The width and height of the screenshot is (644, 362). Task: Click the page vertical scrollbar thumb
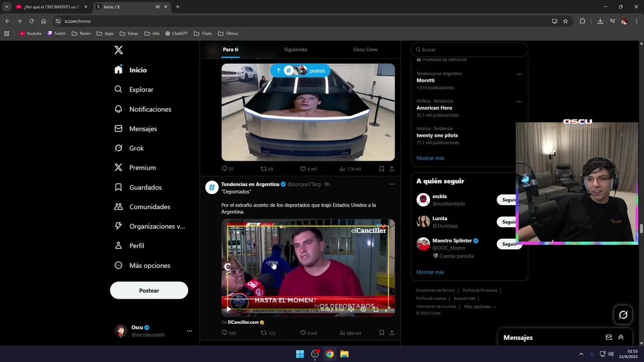coord(641,228)
